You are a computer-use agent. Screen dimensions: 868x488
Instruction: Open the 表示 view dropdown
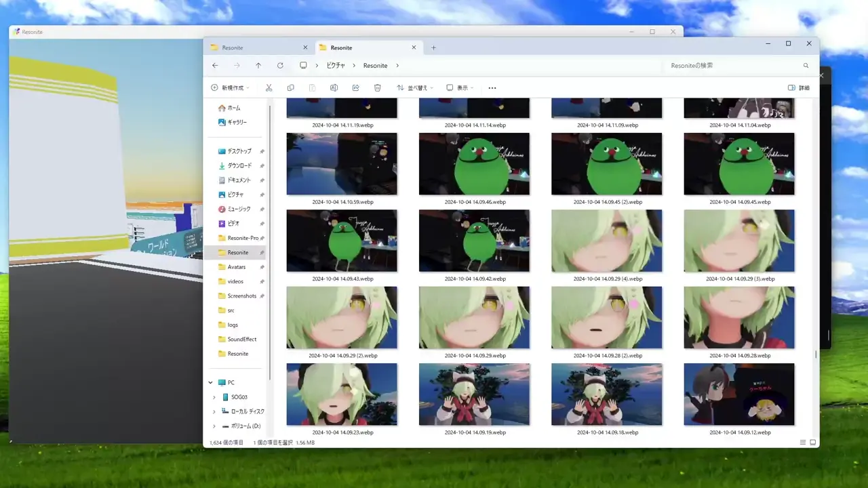[459, 88]
